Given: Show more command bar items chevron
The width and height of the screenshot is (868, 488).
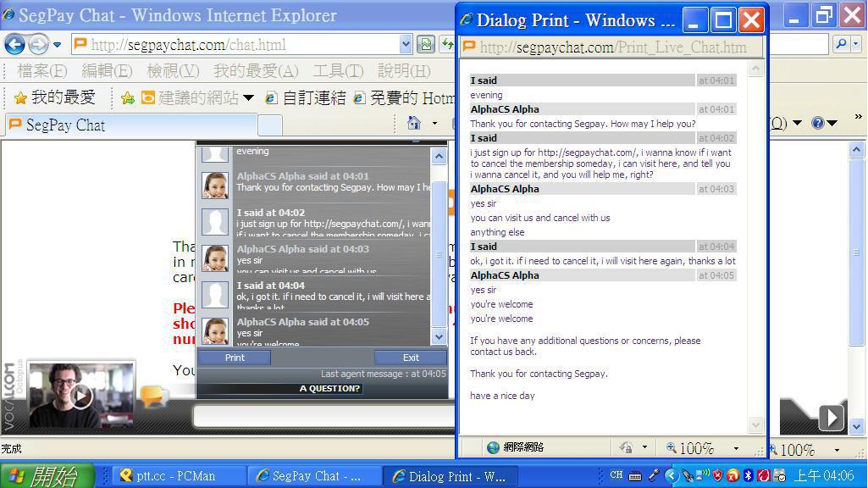Looking at the screenshot, I should click(x=858, y=117).
